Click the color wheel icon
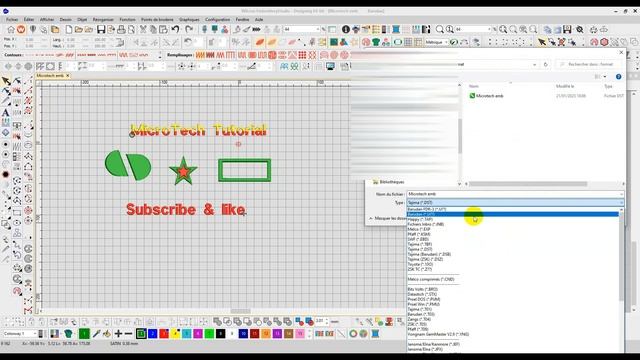640x360 pixels. (353, 333)
